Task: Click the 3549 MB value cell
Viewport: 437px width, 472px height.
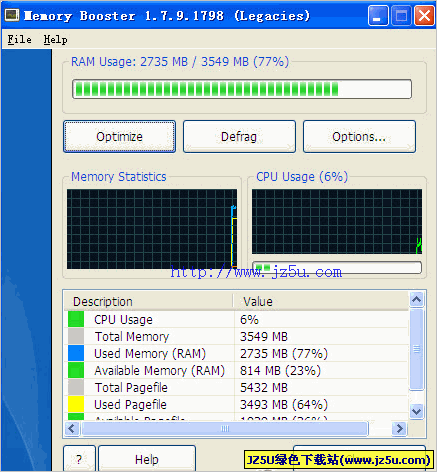Action: pos(264,337)
